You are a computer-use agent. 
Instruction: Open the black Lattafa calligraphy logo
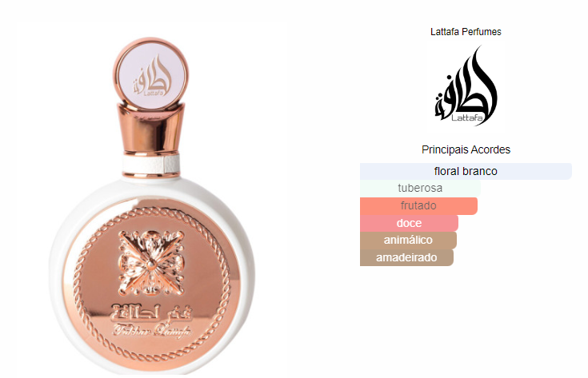click(x=466, y=86)
